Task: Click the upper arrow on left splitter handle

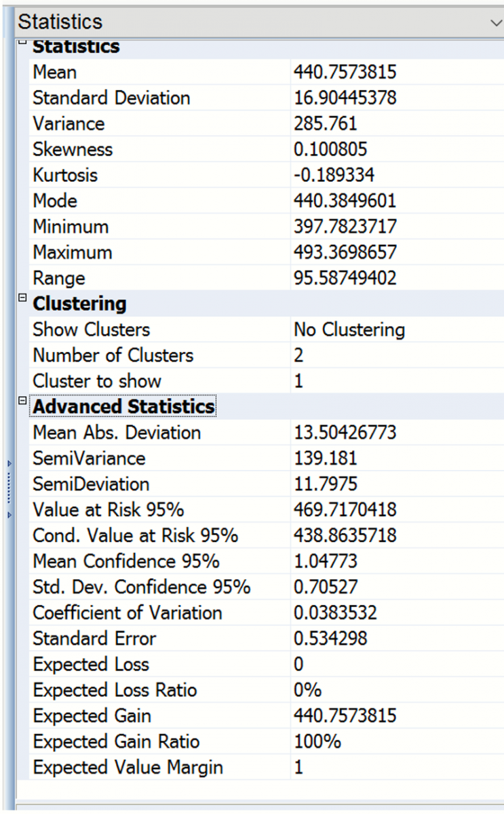Action: 9,463
